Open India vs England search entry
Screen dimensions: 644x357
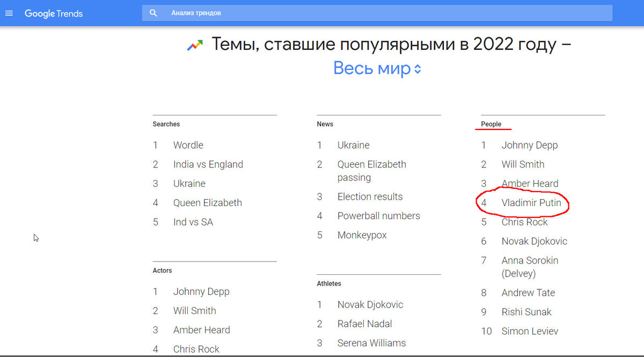point(208,164)
